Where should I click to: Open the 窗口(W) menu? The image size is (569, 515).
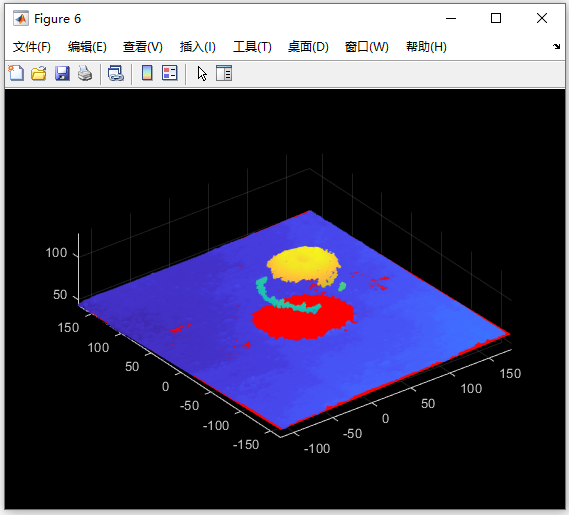tap(367, 47)
